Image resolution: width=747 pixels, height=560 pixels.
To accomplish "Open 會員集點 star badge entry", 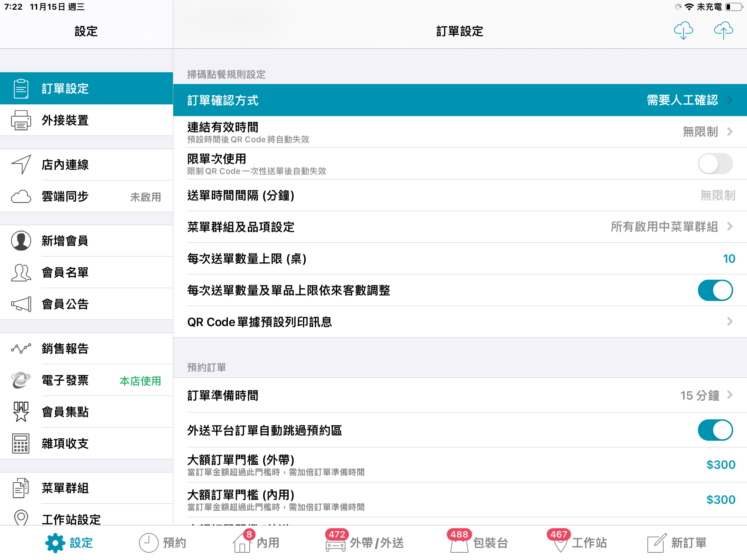I will coord(86,412).
